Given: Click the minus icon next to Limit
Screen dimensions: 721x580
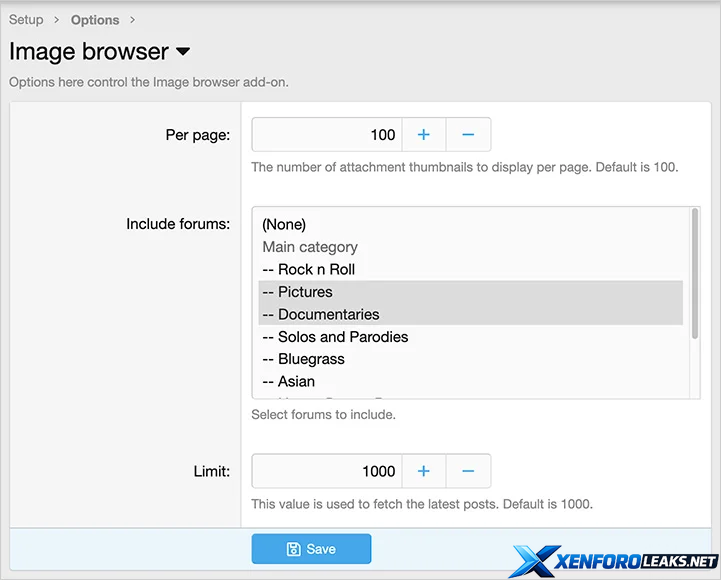Looking at the screenshot, I should pos(468,471).
